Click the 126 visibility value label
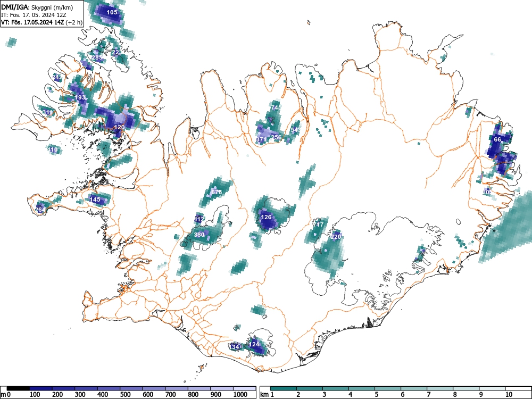The height and width of the screenshot is (399, 532). (267, 217)
